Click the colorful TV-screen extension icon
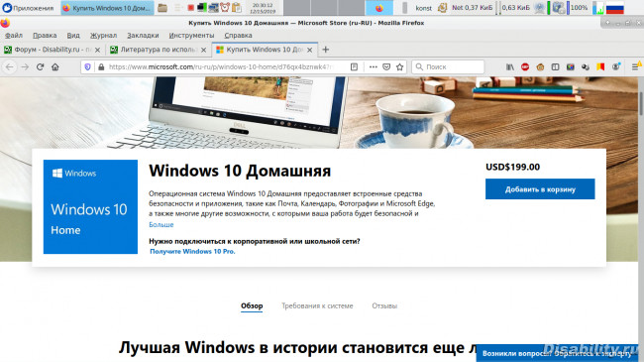This screenshot has height=362, width=644. tap(571, 66)
